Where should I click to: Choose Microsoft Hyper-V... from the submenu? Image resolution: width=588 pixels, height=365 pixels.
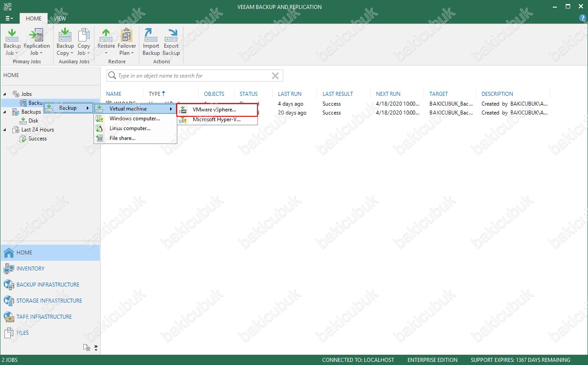[x=217, y=119]
